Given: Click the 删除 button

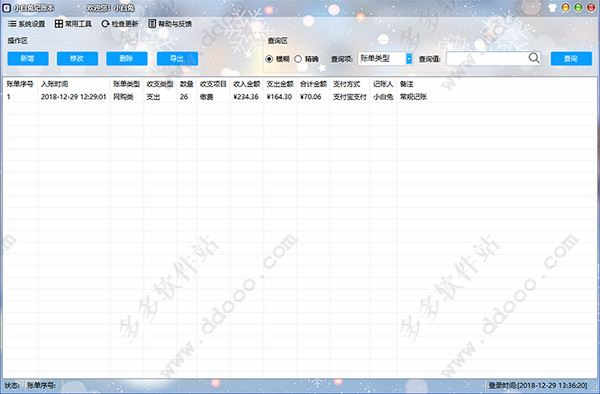Looking at the screenshot, I should pos(127,59).
